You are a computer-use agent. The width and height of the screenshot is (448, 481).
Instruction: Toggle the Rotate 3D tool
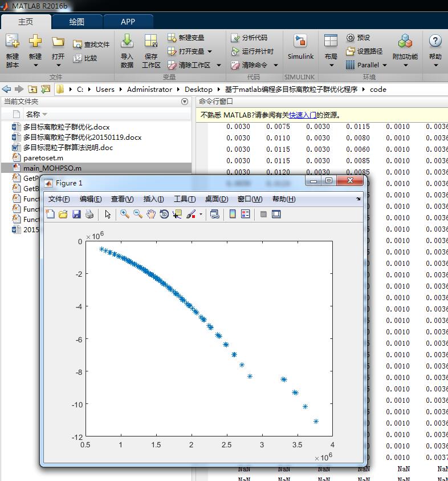tap(164, 214)
